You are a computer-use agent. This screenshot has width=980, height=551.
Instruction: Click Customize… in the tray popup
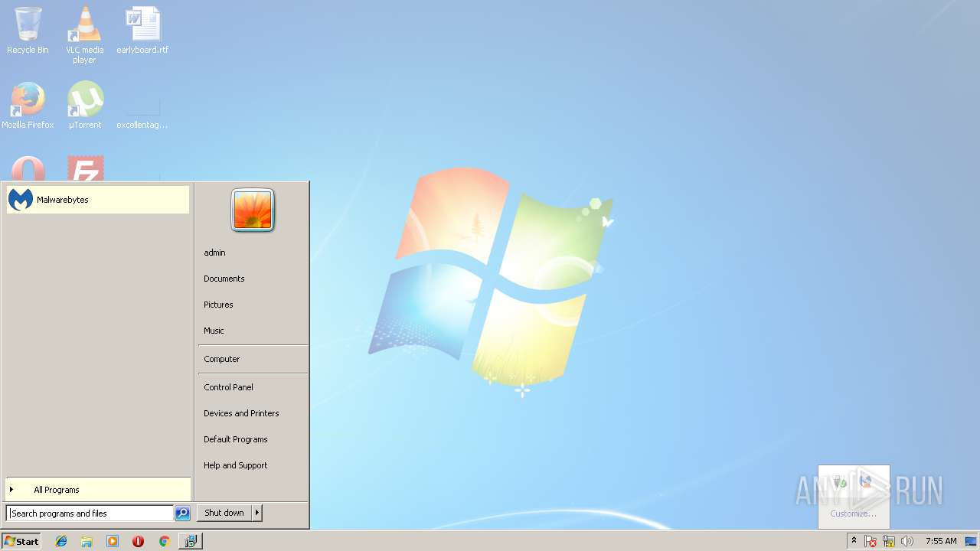point(853,514)
